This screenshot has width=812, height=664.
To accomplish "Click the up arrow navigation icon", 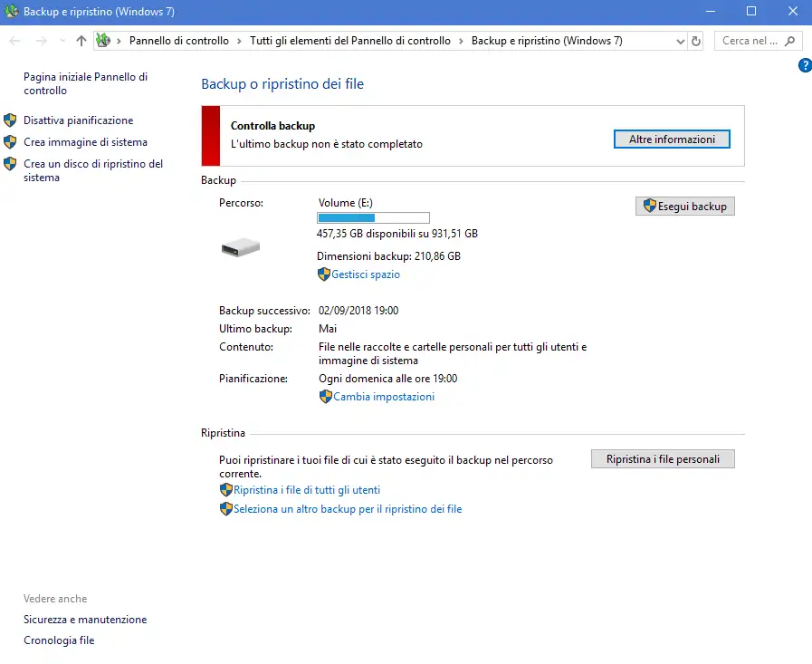I will point(81,41).
